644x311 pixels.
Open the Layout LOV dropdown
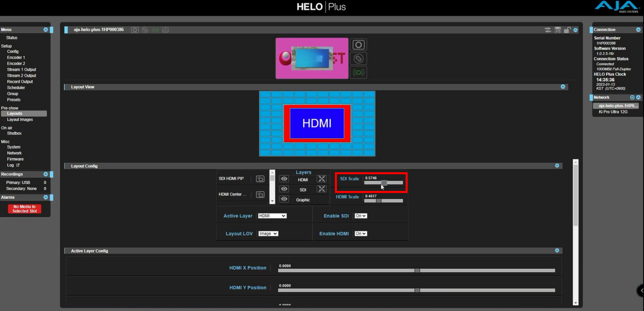pyautogui.click(x=268, y=234)
